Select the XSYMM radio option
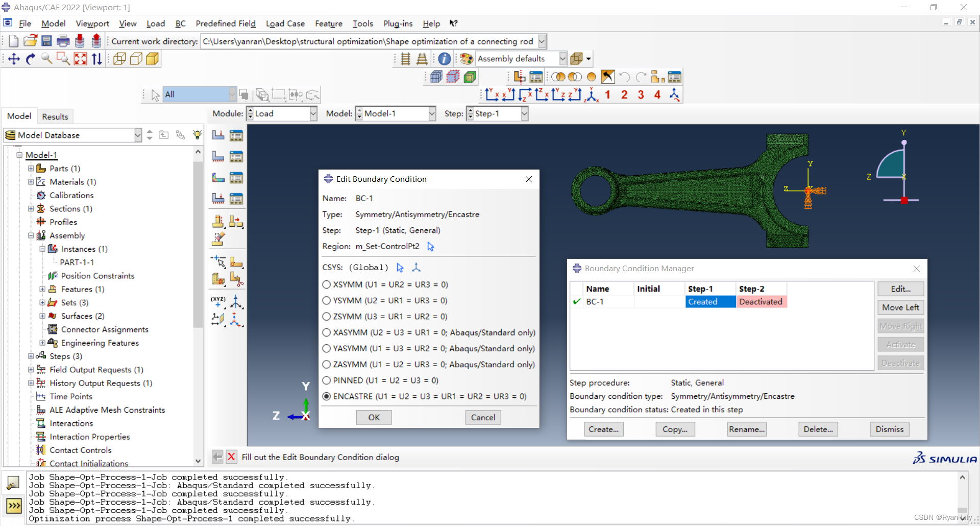 click(x=327, y=284)
